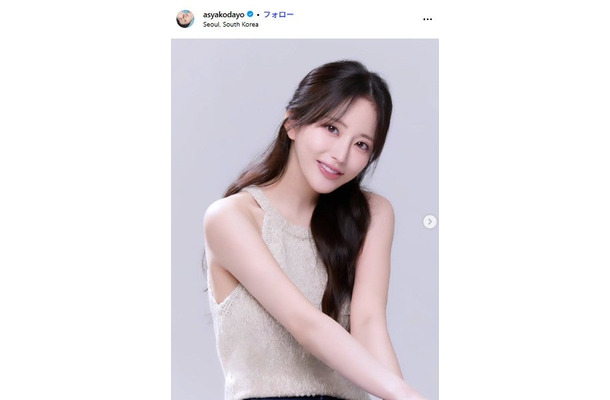The image size is (610, 400).
Task: Follow the account via フォロー
Action: (x=279, y=14)
